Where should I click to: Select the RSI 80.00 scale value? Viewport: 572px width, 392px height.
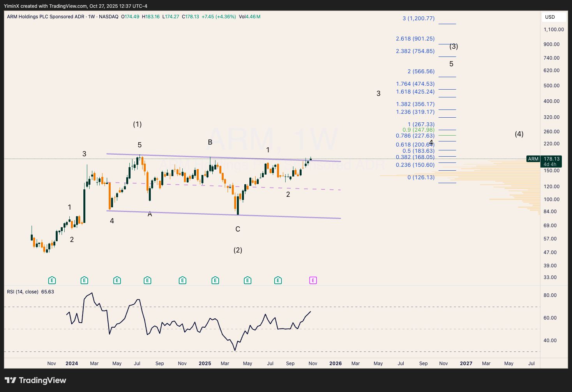pyautogui.click(x=550, y=295)
